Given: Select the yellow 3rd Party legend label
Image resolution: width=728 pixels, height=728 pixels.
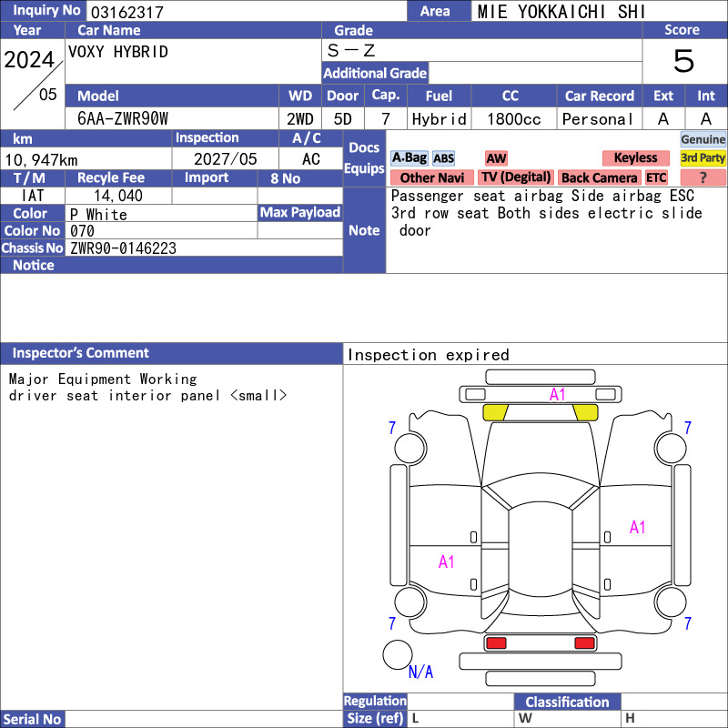Looking at the screenshot, I should [703, 158].
